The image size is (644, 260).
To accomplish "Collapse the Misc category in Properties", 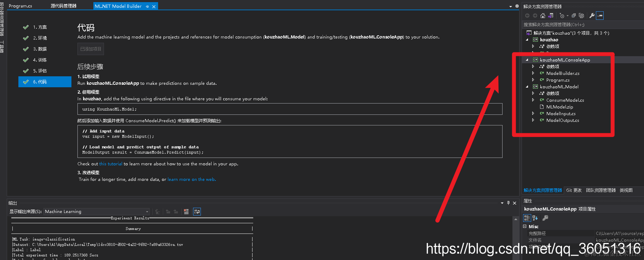I will point(525,226).
